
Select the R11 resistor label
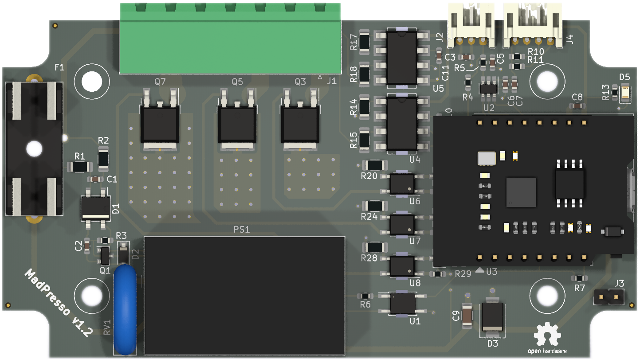536,60
